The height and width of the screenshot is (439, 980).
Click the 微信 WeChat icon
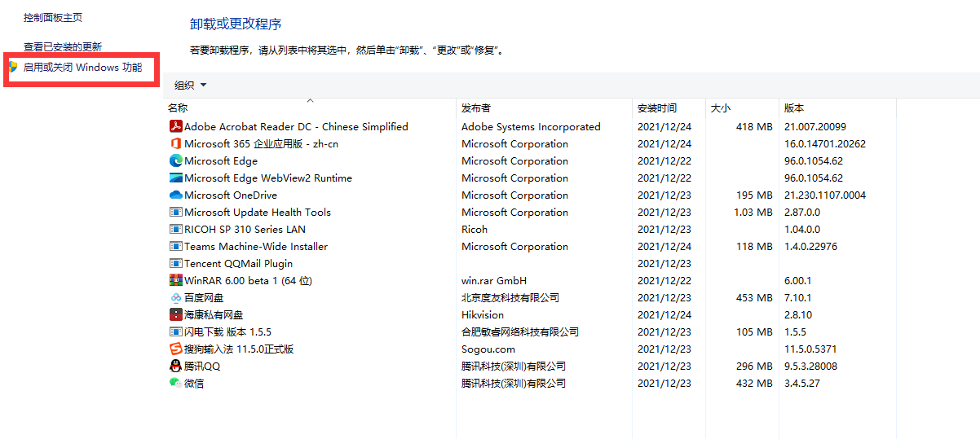click(175, 383)
